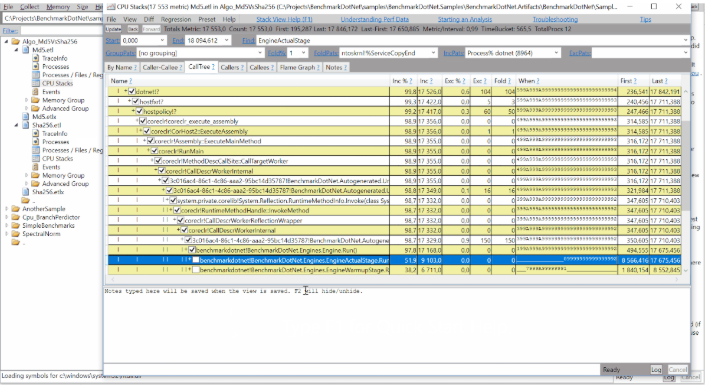Open Understanding Perf Data link
Viewport: 707px width, 386px height.
[x=374, y=19]
